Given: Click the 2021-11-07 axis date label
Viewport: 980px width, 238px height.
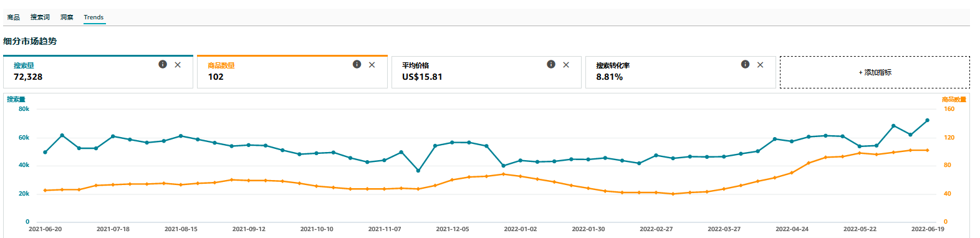Looking at the screenshot, I should pos(385,229).
